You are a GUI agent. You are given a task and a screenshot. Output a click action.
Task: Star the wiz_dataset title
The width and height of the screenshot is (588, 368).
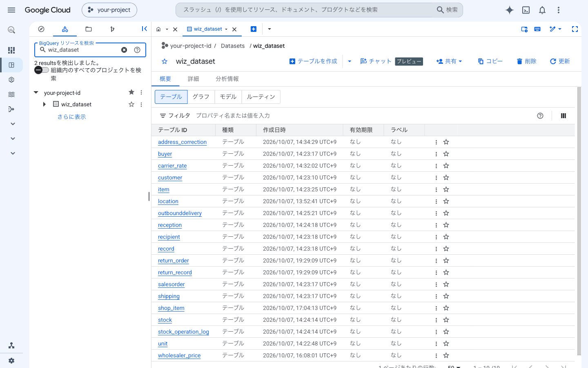[x=165, y=61]
